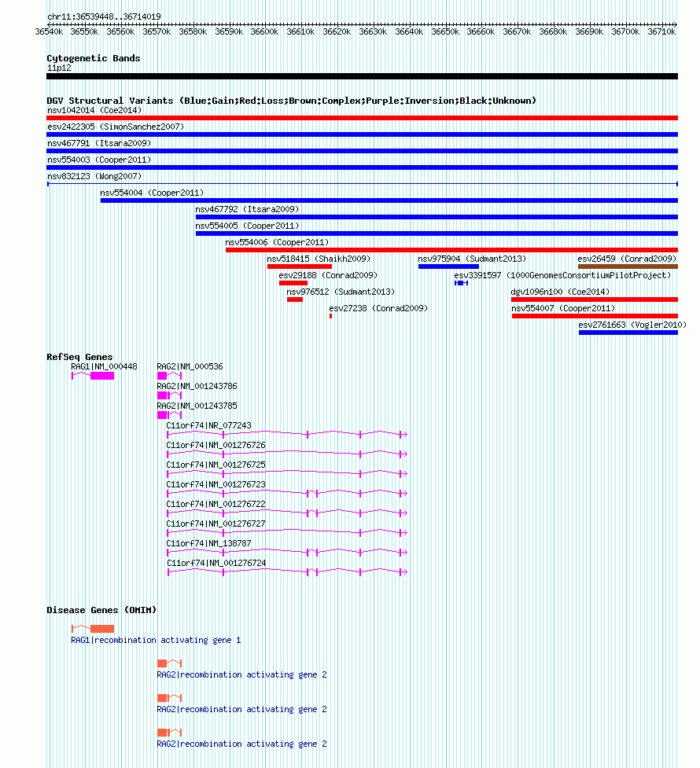The width and height of the screenshot is (700, 768).
Task: Click the red loss bar under nsv518415
Action: [300, 266]
